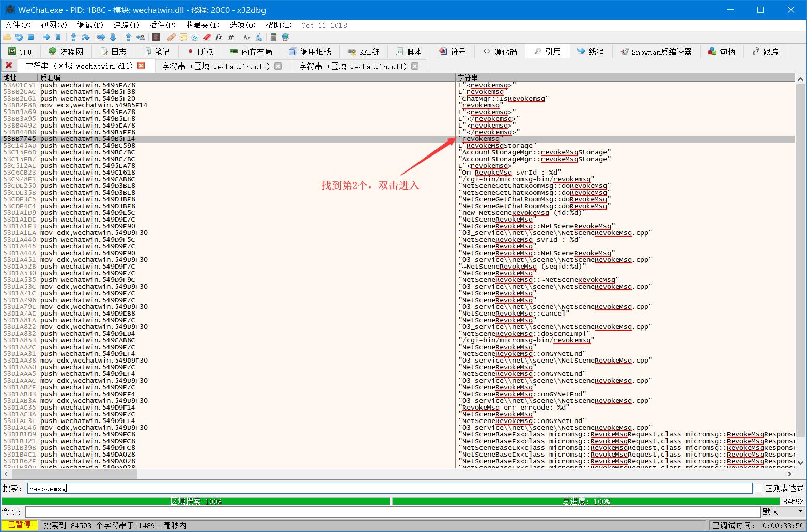Close the third wechatwin.dll strings tab
Viewport: 807px width, 532px height.
(x=415, y=66)
